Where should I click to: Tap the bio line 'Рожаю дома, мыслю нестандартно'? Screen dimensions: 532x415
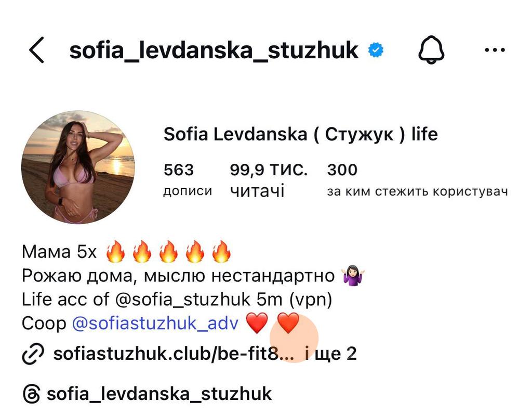178,276
